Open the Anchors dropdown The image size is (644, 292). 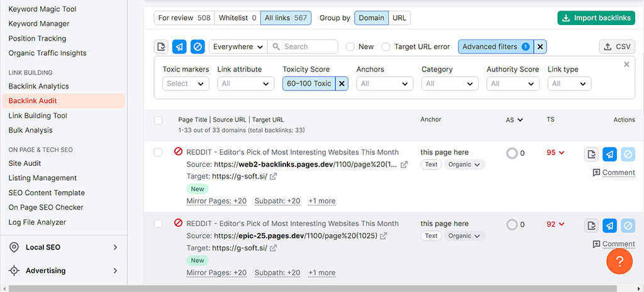click(x=385, y=84)
